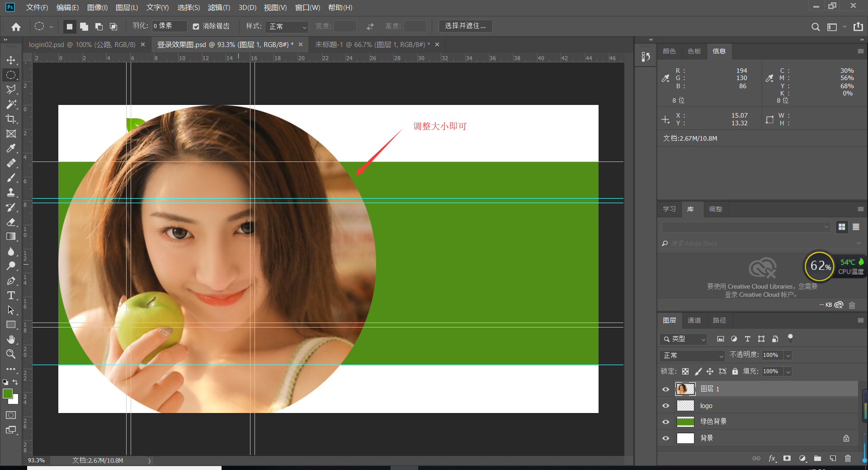
Task: Click the feather 羽化 input field
Action: point(169,26)
